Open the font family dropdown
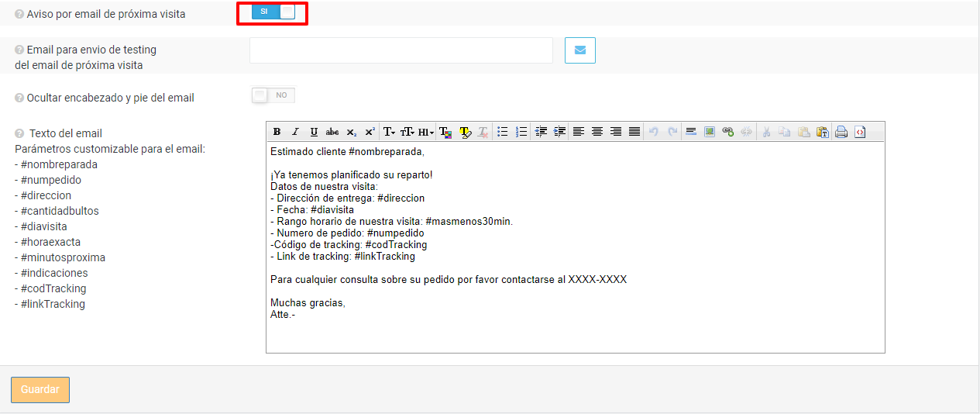This screenshot has height=414, width=980. click(389, 132)
